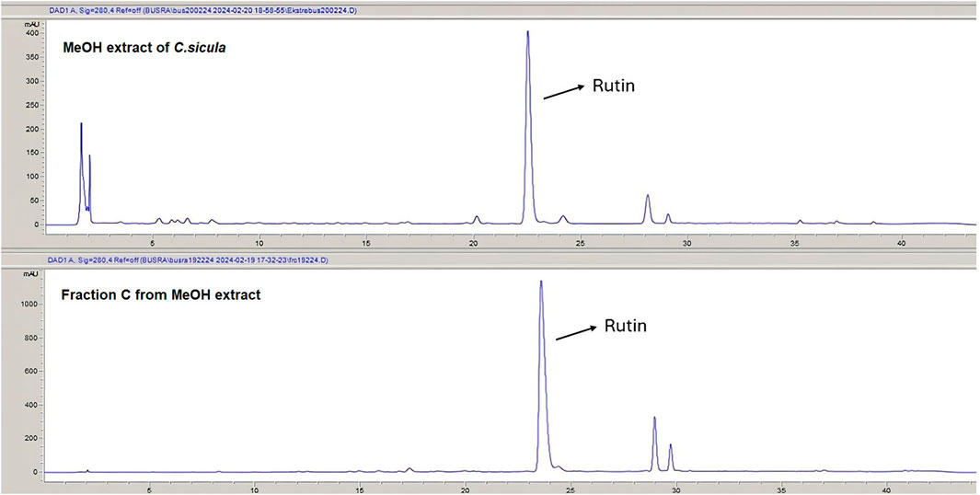Click the arrow pointing to bottom Rutin peak

coord(576,332)
